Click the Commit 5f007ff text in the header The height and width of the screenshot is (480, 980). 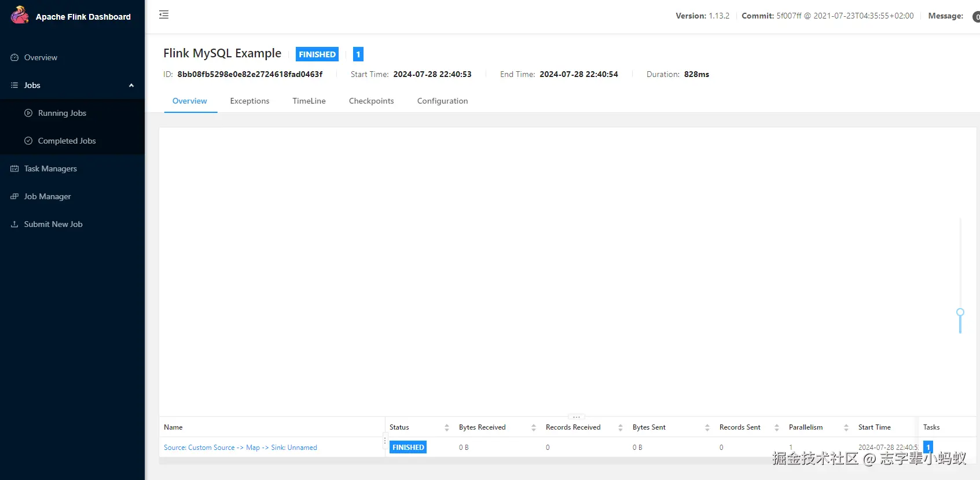pyautogui.click(x=828, y=16)
